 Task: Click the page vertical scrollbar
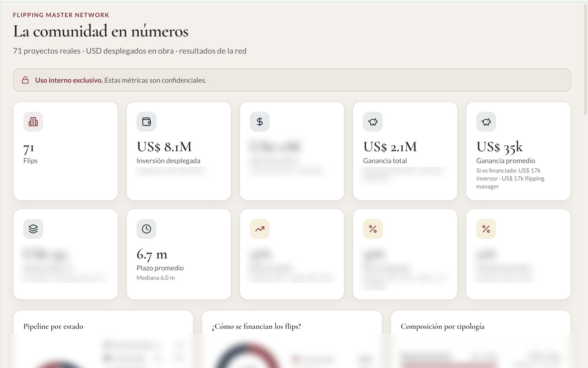tap(585, 60)
